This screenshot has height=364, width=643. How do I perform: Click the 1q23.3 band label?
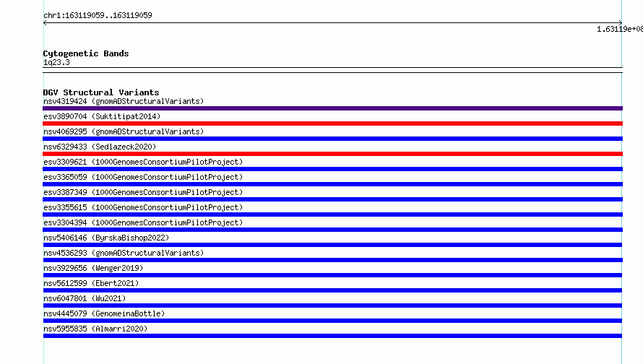[x=56, y=62]
